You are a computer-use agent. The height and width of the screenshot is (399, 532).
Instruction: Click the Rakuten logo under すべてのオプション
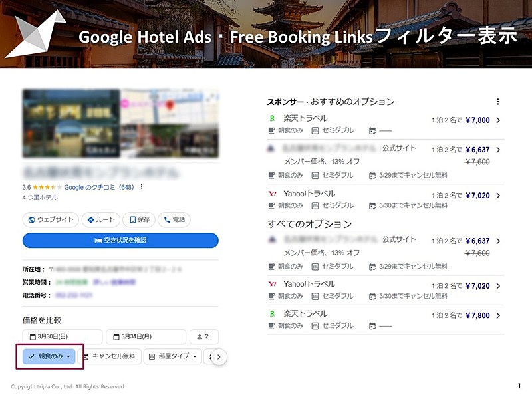pyautogui.click(x=272, y=313)
